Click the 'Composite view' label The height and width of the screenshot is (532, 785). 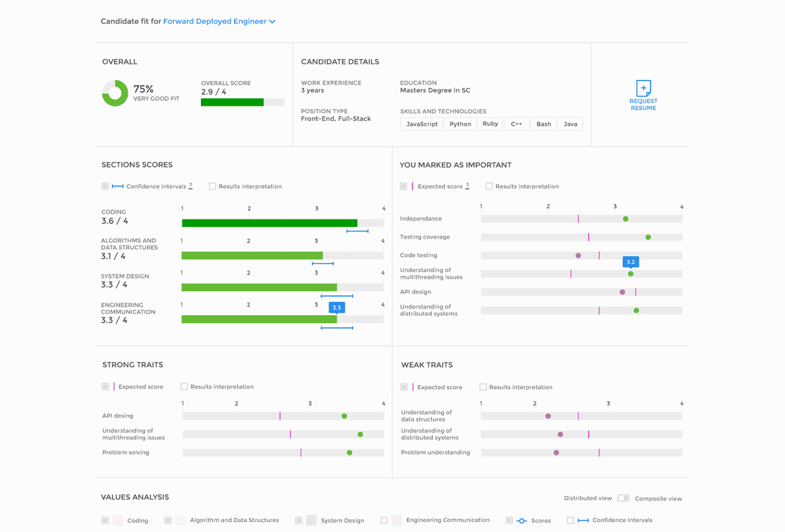click(659, 499)
